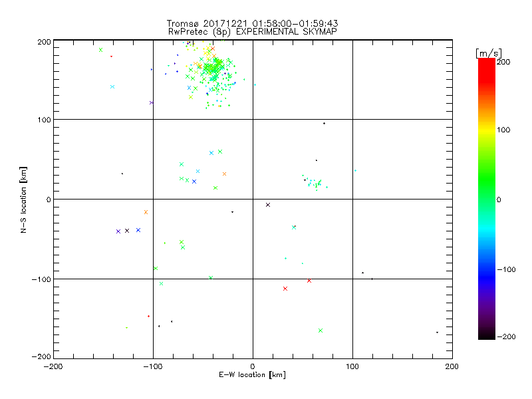Image resolution: width=532 pixels, height=399 pixels.
Task: Click the 0 tick on the E-W axis
Action: [253, 366]
